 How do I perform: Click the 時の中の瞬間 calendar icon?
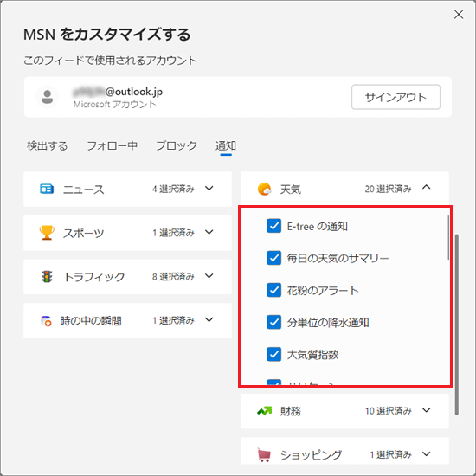46,321
